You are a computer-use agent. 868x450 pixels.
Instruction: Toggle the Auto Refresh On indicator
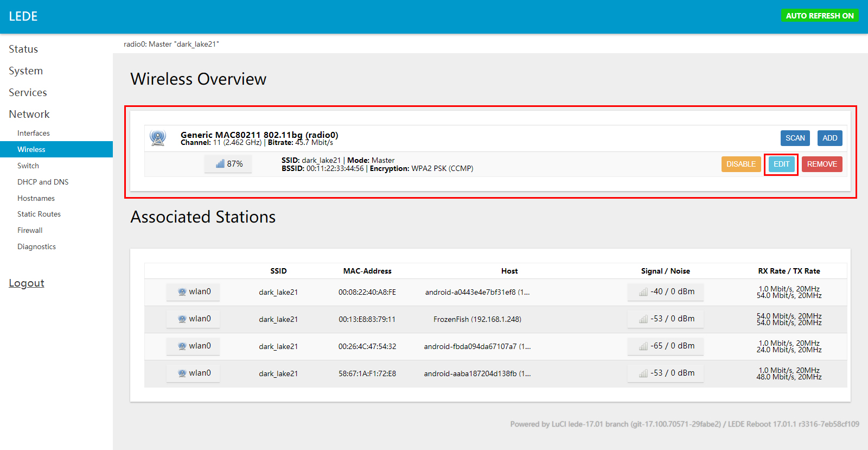(819, 16)
